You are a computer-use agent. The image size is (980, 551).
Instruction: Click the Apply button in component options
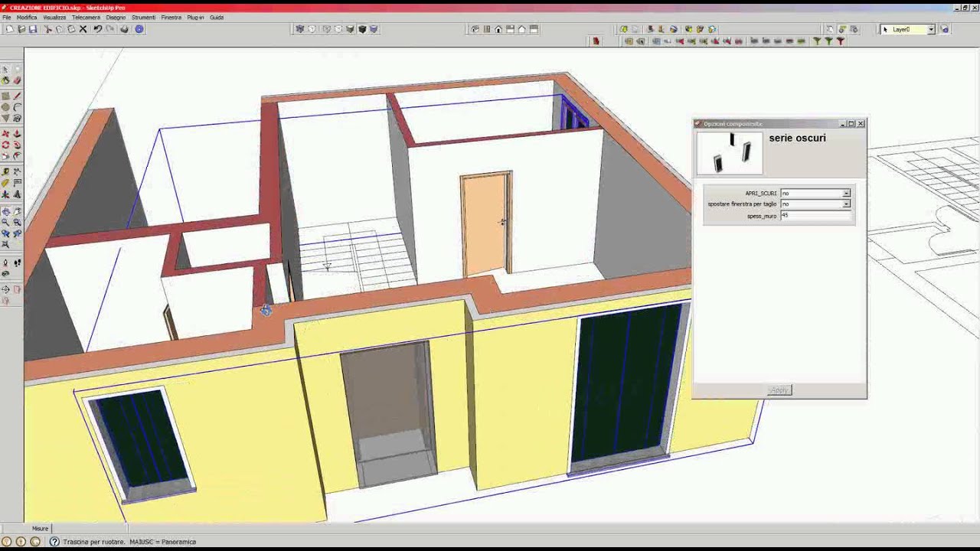click(x=779, y=390)
